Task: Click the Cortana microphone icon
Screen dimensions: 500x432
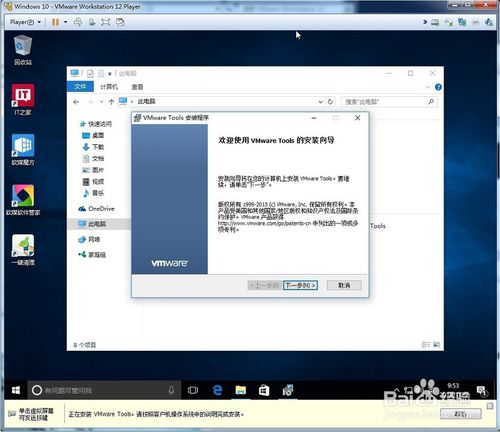Action: pos(171,390)
